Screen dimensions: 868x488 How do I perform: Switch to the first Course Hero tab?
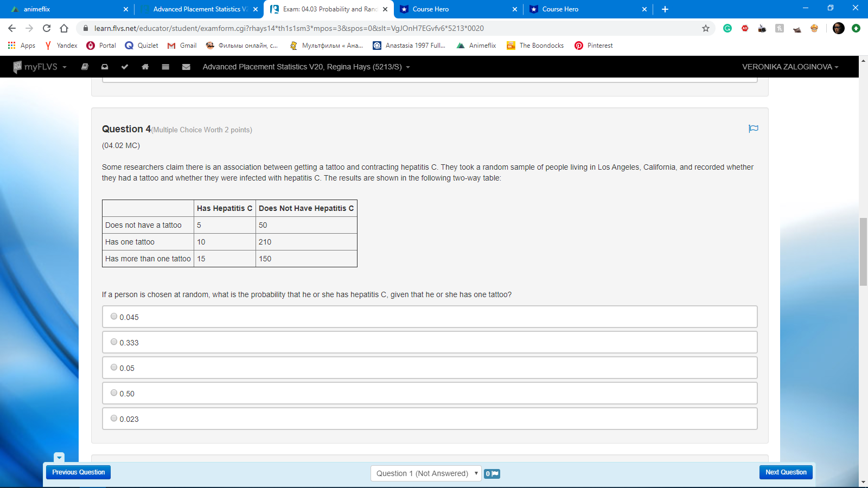click(x=458, y=9)
